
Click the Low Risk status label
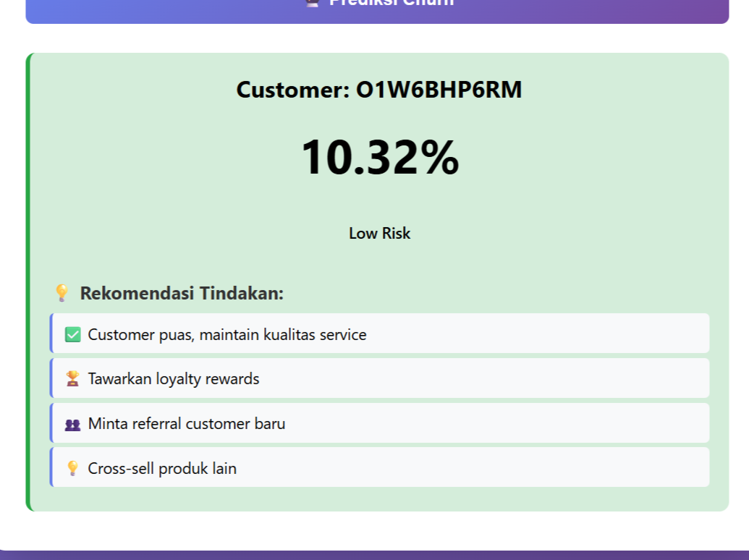[379, 233]
